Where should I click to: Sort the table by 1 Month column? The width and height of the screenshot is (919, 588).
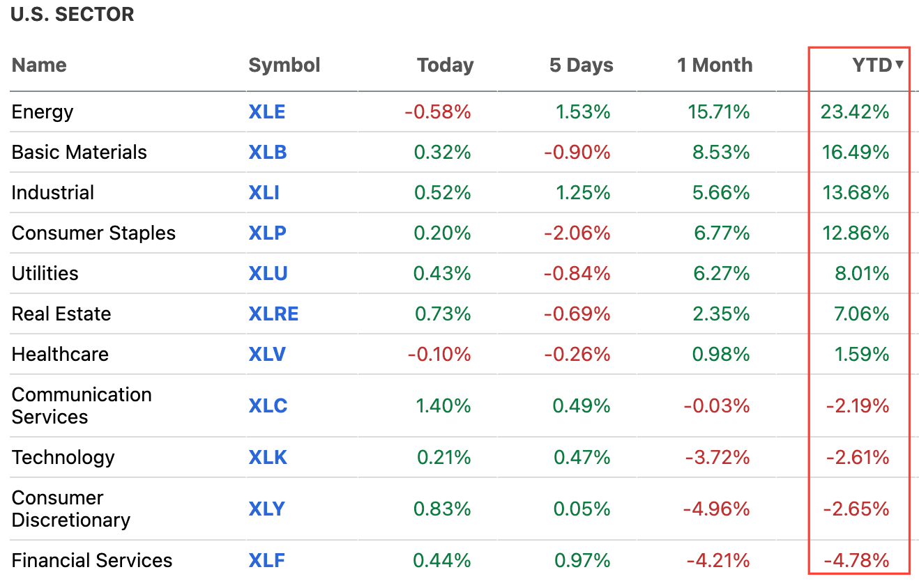714,65
